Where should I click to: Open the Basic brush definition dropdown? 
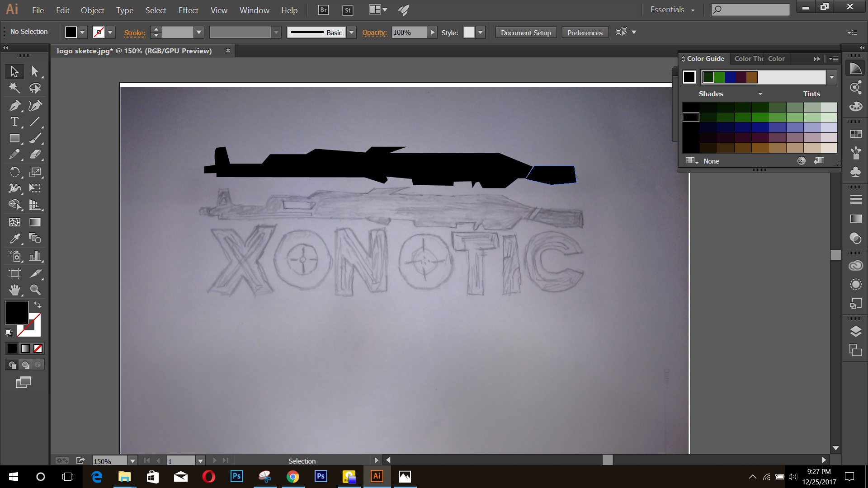tap(351, 33)
